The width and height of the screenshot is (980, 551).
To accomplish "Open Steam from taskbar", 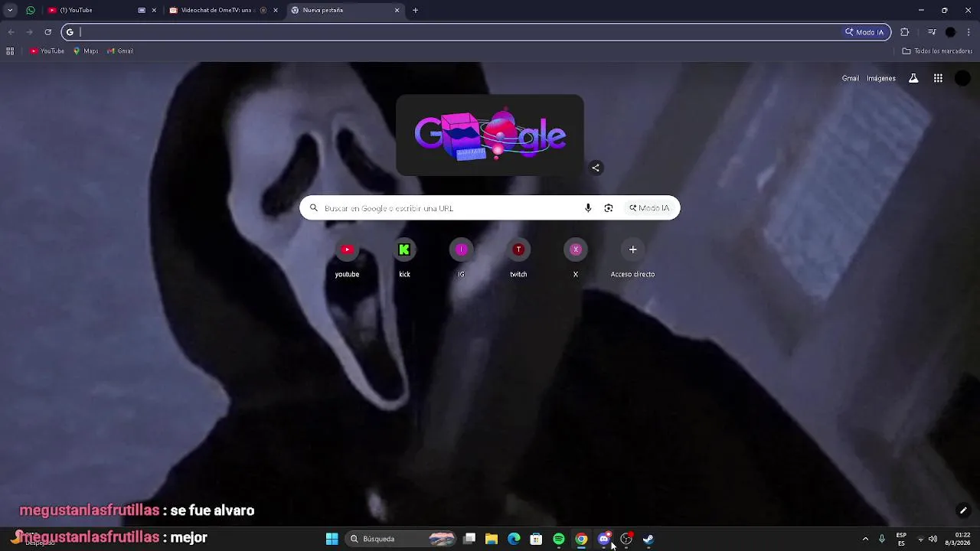I will coord(648,539).
